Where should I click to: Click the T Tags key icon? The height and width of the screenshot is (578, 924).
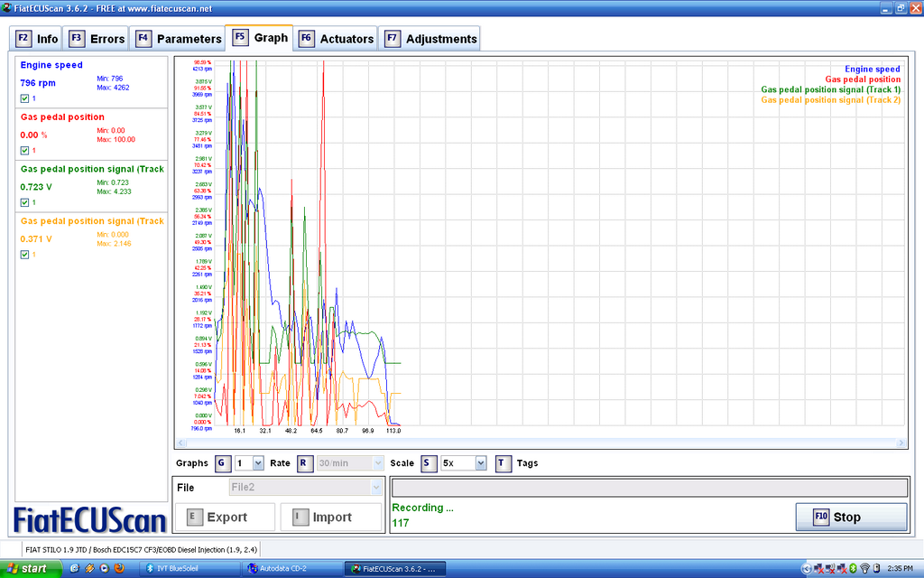click(503, 463)
